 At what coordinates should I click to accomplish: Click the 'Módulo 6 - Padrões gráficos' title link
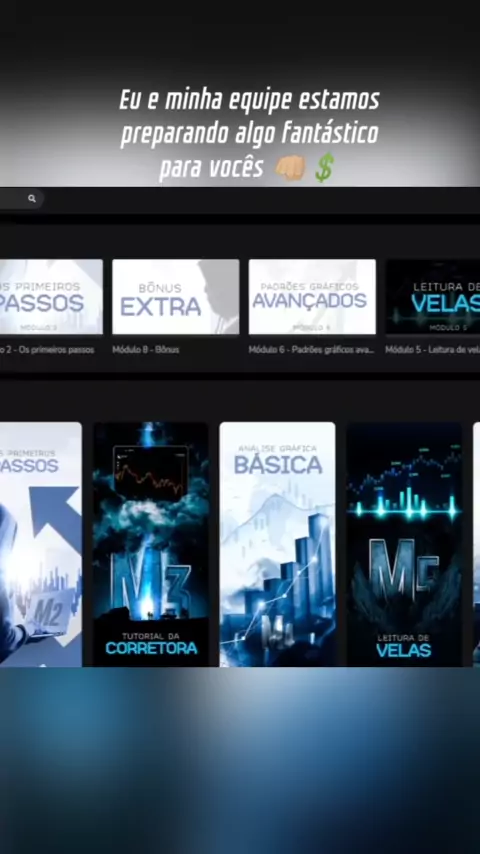pyautogui.click(x=312, y=350)
